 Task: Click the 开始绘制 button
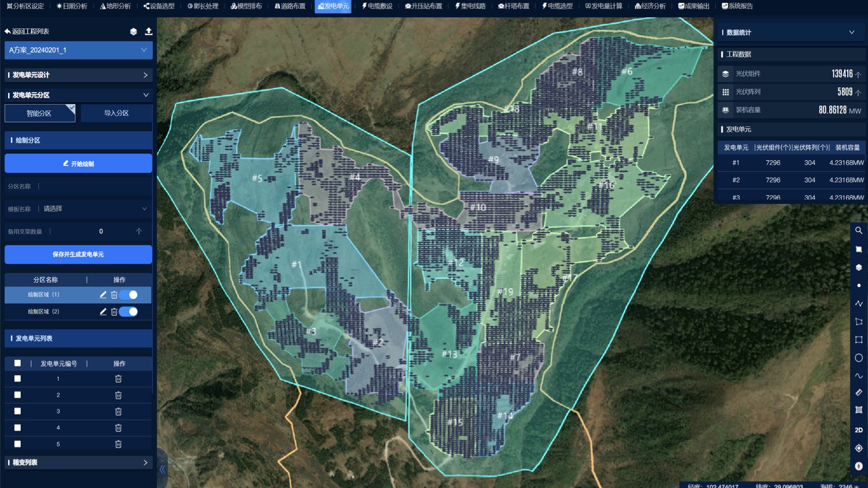pyautogui.click(x=79, y=164)
